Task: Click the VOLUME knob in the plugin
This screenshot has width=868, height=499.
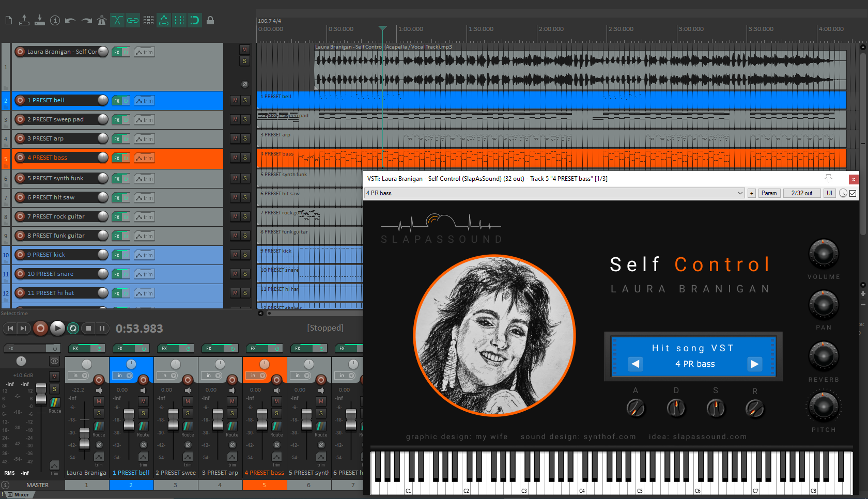Action: click(x=824, y=254)
